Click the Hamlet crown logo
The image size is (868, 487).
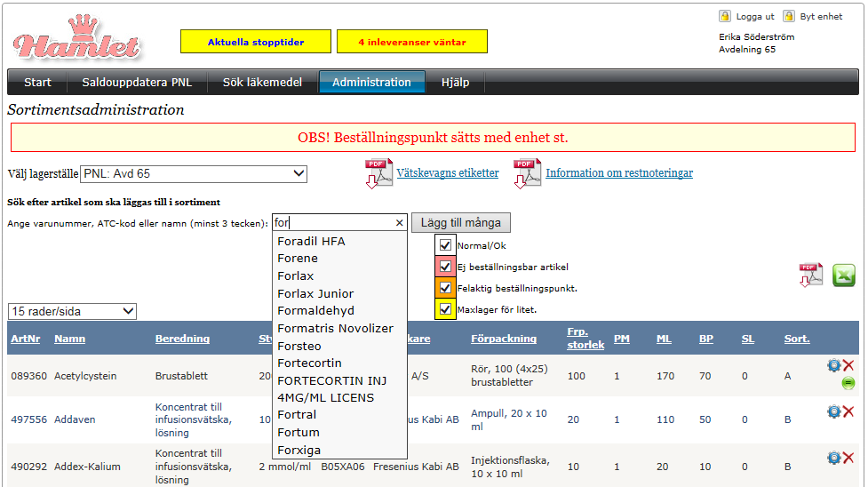[77, 37]
